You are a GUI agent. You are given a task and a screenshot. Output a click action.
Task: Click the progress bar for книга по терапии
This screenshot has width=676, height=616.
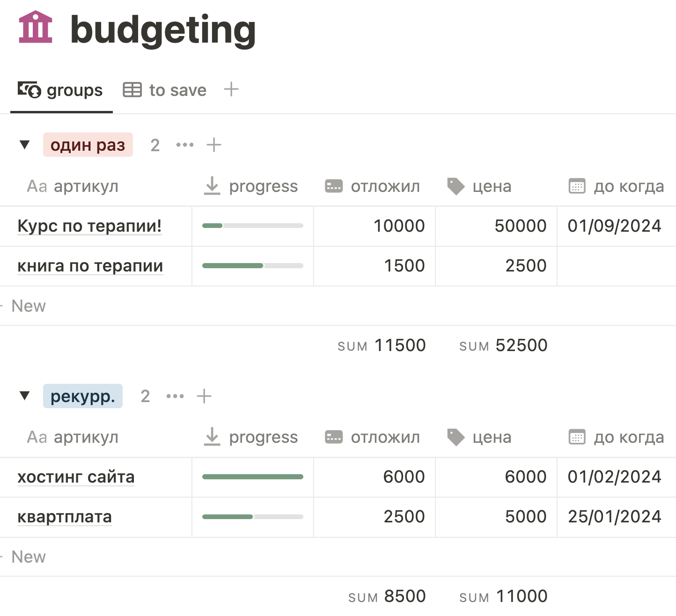253,266
